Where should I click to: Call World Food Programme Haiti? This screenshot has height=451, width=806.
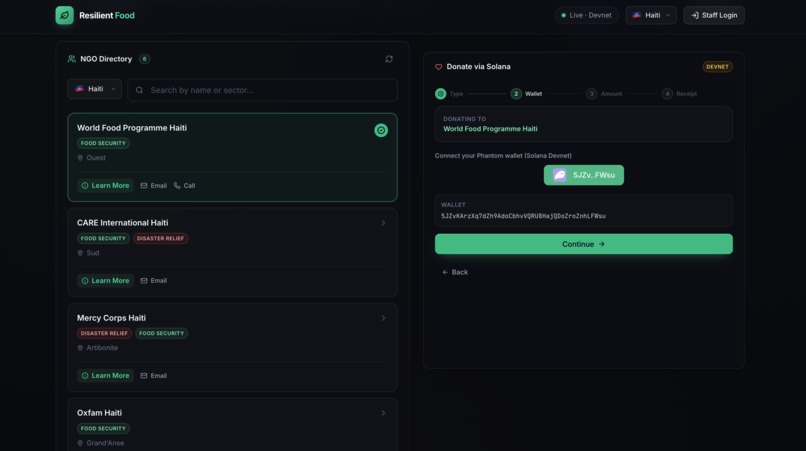185,186
